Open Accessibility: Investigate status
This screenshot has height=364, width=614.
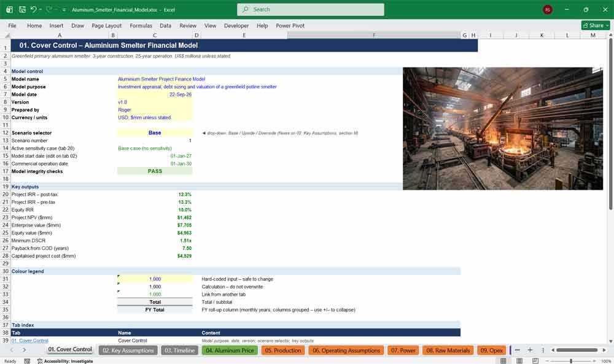[x=65, y=361]
